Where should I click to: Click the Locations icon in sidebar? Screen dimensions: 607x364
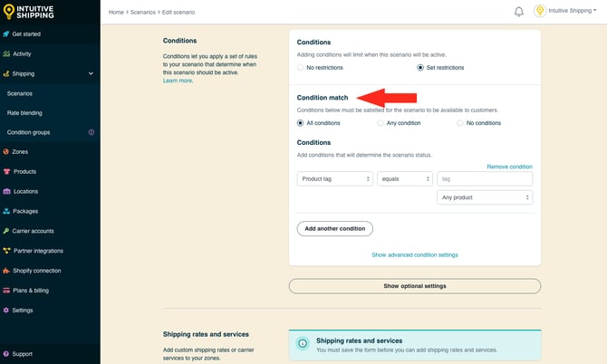pos(7,191)
